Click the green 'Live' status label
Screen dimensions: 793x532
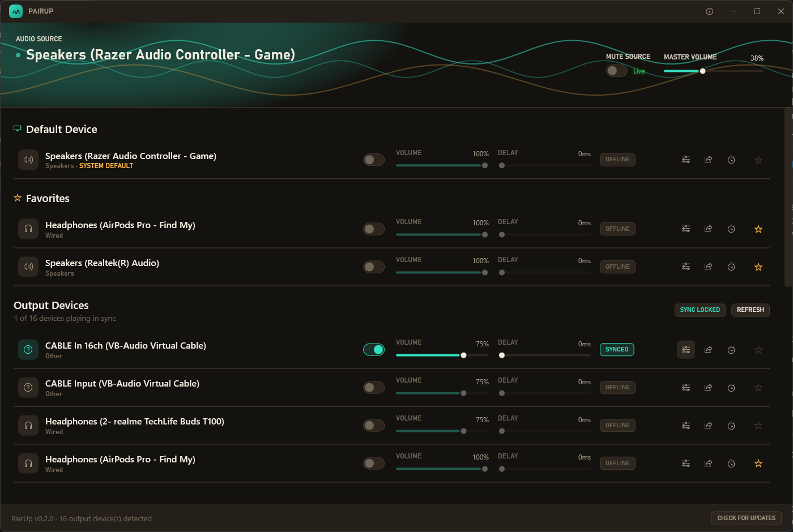(x=639, y=71)
